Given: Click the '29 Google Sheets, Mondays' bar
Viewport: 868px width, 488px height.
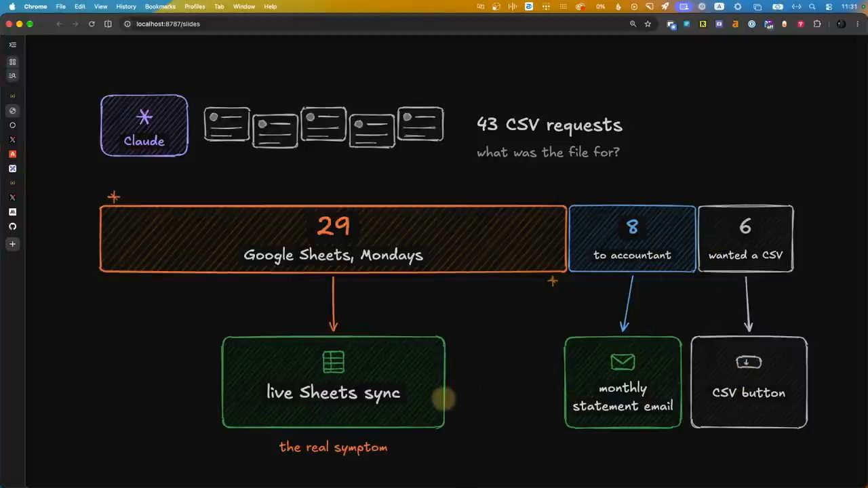Looking at the screenshot, I should pos(333,239).
